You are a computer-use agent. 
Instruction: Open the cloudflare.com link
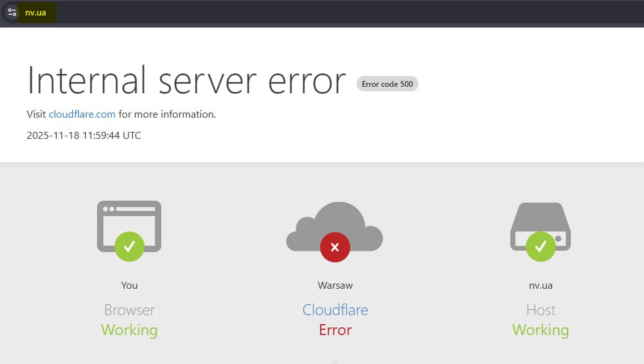point(82,114)
